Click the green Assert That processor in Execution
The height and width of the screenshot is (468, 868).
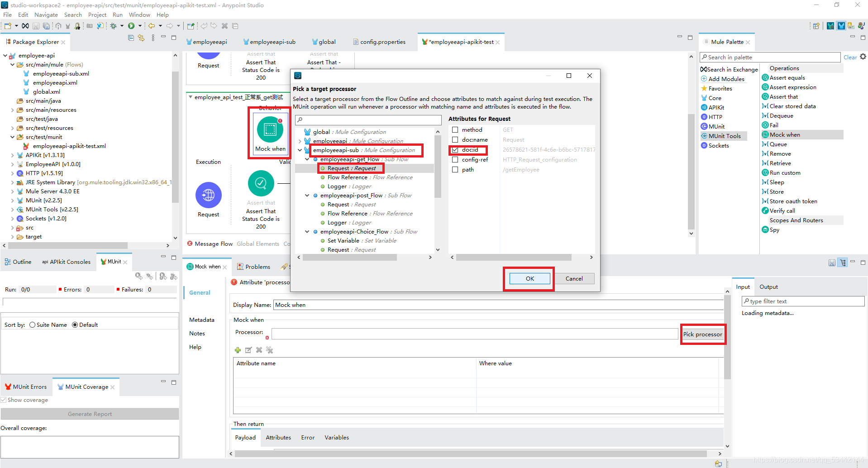(x=261, y=183)
